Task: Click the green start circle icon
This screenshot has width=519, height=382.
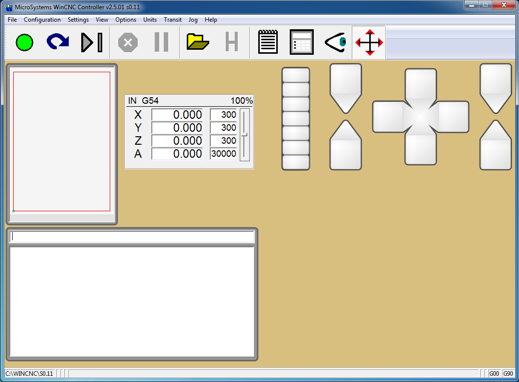Action: pos(24,43)
